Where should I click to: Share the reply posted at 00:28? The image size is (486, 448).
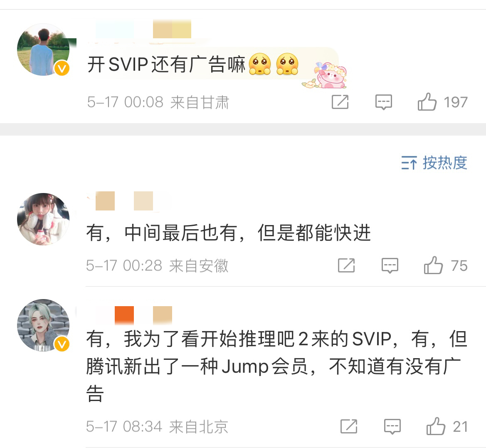pyautogui.click(x=346, y=266)
